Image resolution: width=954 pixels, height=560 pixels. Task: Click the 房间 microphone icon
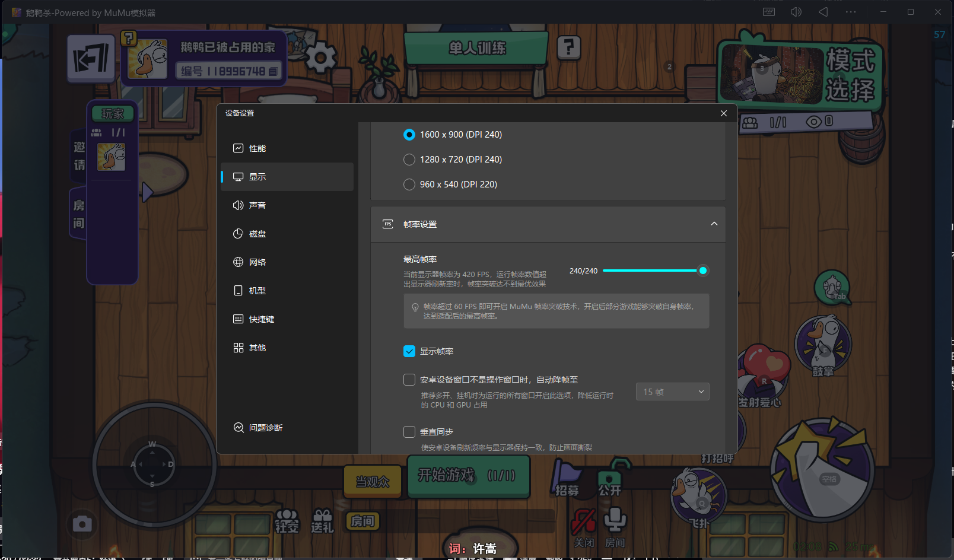click(x=615, y=527)
